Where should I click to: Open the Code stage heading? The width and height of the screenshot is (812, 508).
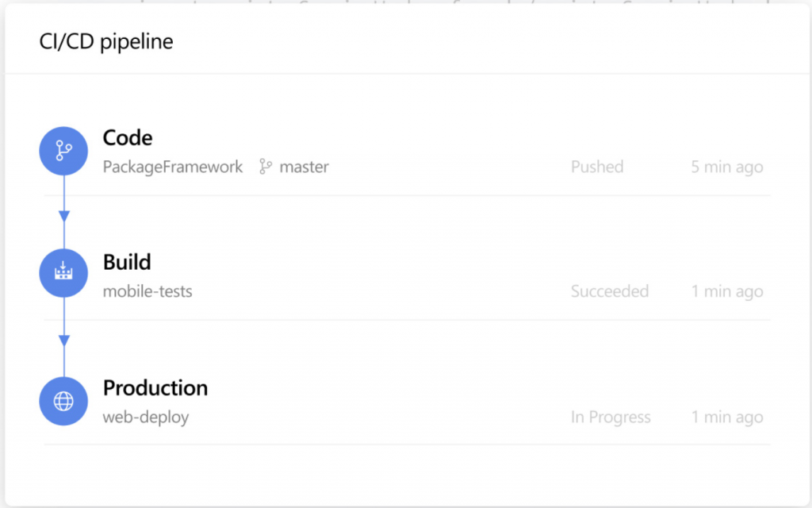point(128,138)
